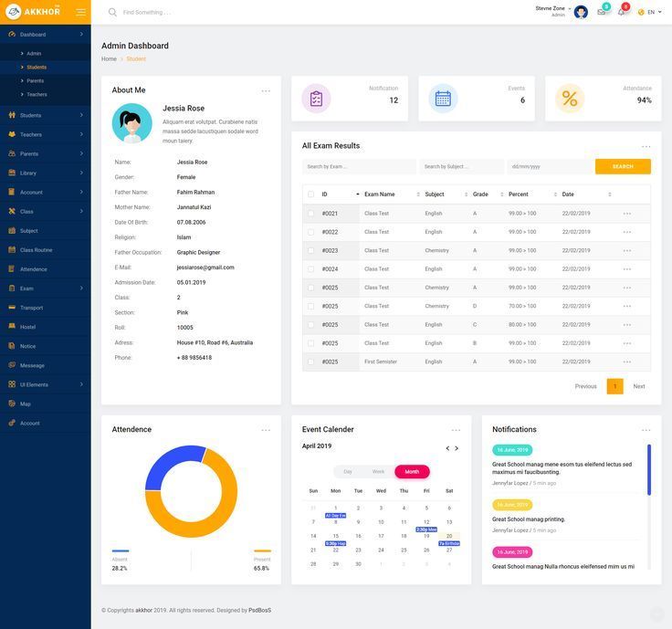The image size is (672, 629).
Task: Toggle the select-all checkbox in table header
Action: point(310,194)
